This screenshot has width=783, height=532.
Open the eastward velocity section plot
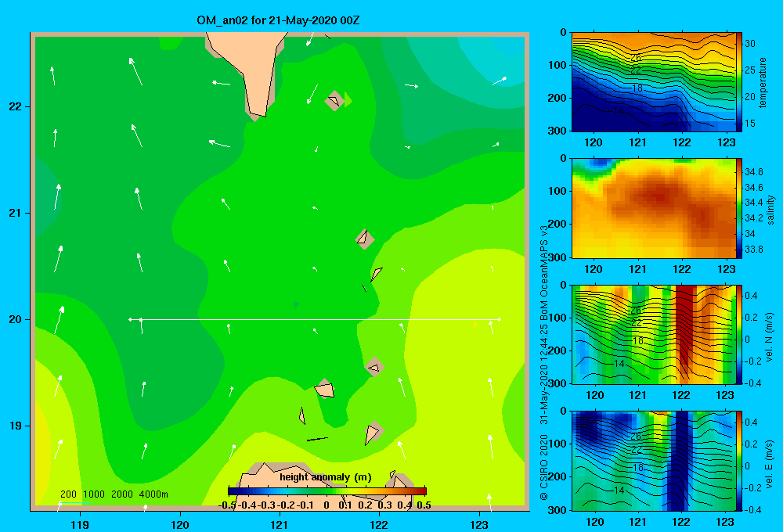[654, 461]
